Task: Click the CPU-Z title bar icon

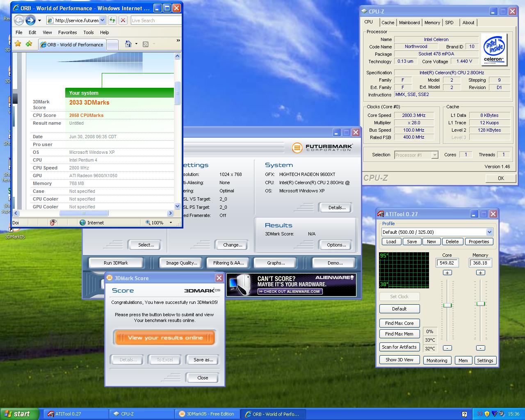Action: pos(364,11)
